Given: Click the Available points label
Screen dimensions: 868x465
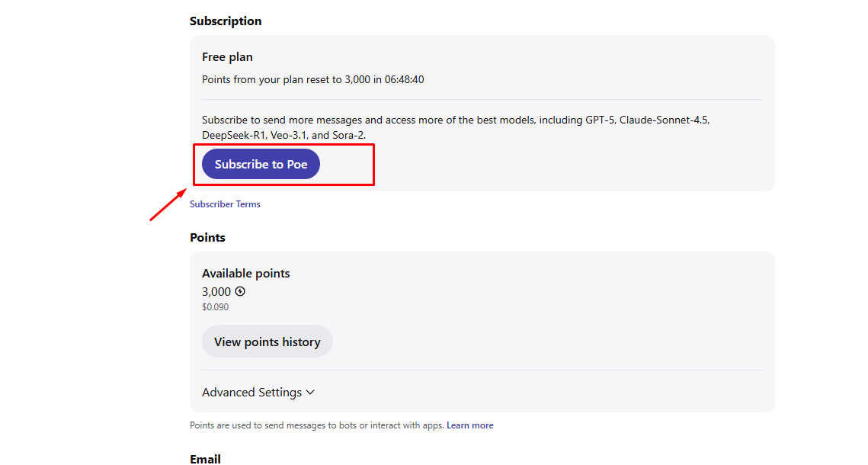Looking at the screenshot, I should 245,274.
